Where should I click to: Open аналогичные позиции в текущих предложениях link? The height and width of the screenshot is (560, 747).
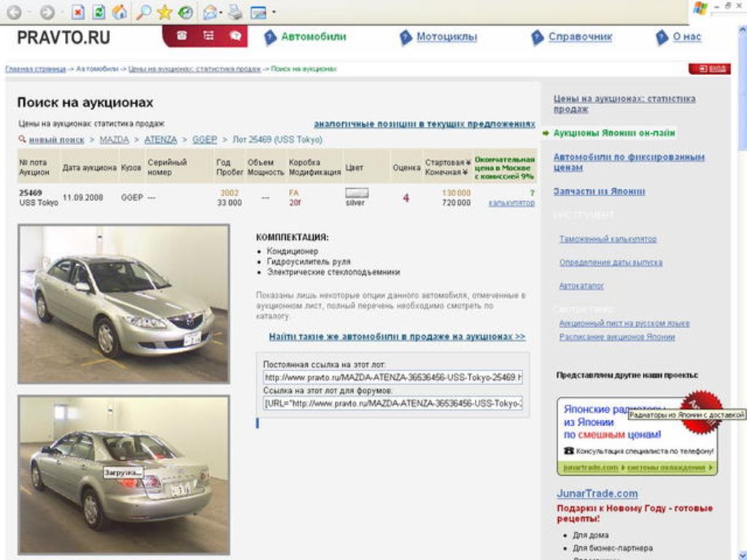425,124
